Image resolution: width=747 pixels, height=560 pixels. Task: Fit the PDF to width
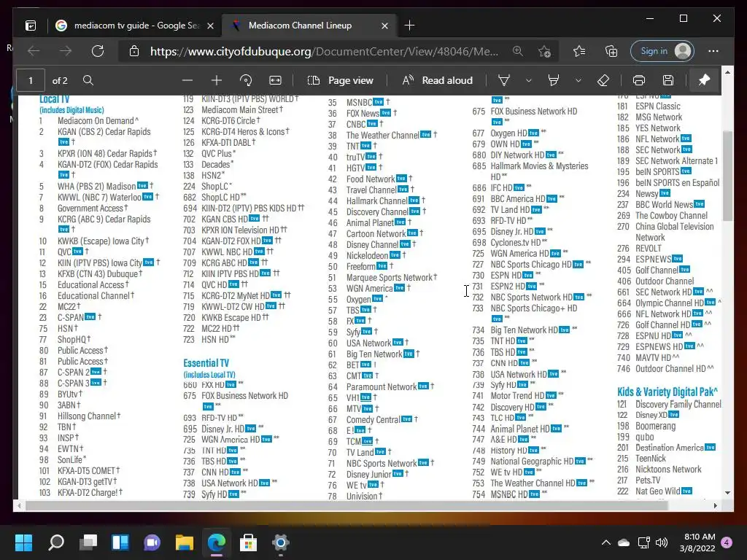(275, 80)
